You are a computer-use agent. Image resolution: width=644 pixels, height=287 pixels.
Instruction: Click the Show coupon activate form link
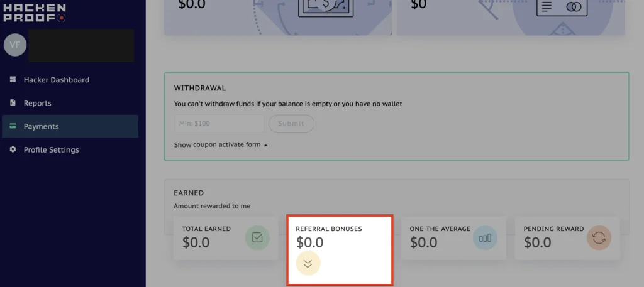click(x=217, y=144)
